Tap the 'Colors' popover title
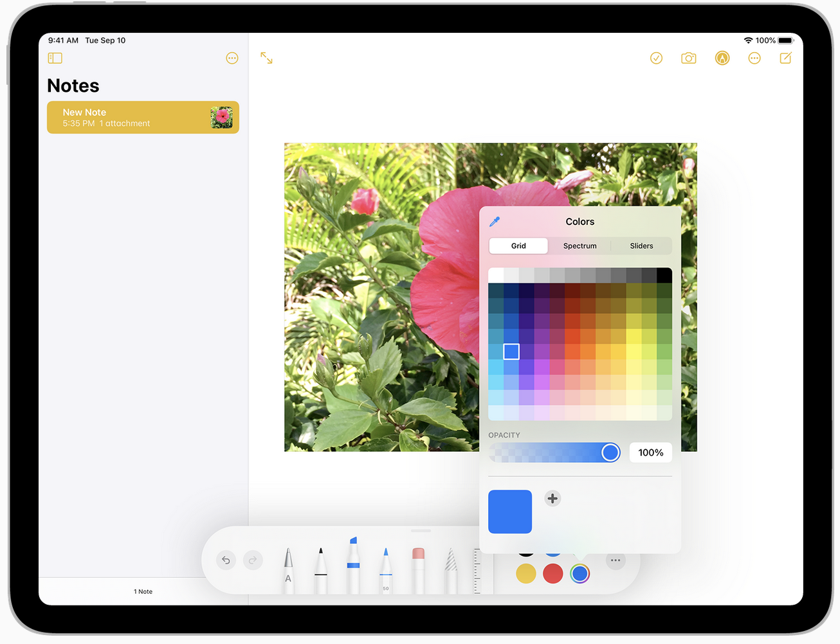The image size is (840, 644). [x=580, y=222]
